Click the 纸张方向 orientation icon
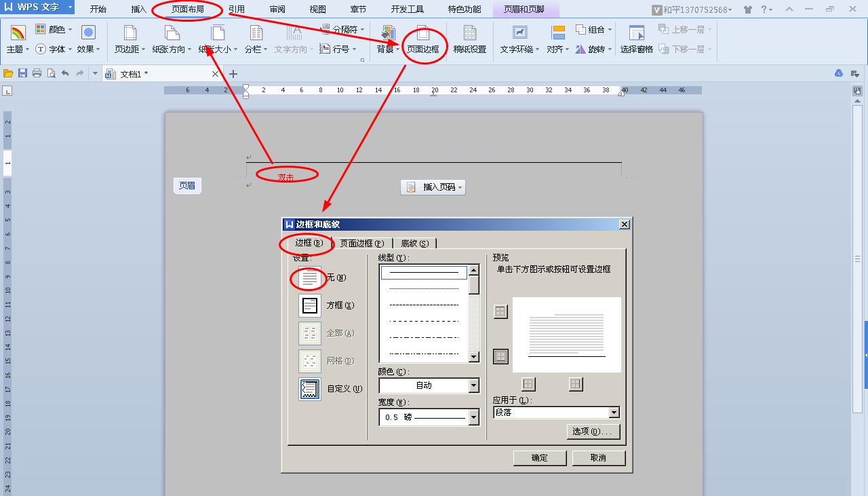The image size is (868, 496). (172, 33)
